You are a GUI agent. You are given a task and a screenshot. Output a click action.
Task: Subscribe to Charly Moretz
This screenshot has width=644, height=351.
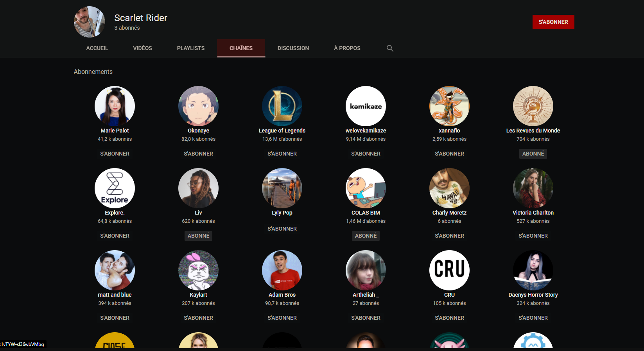[449, 236]
